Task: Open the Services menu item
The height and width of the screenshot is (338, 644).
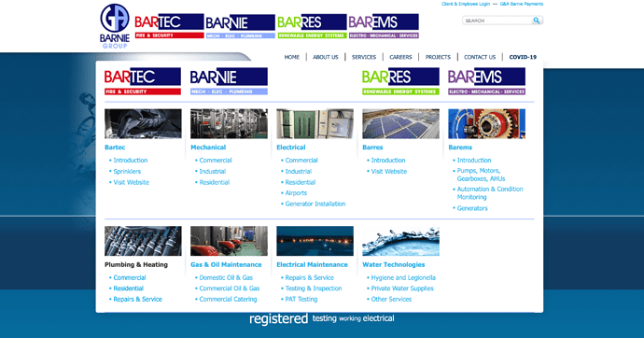Action: (x=363, y=57)
